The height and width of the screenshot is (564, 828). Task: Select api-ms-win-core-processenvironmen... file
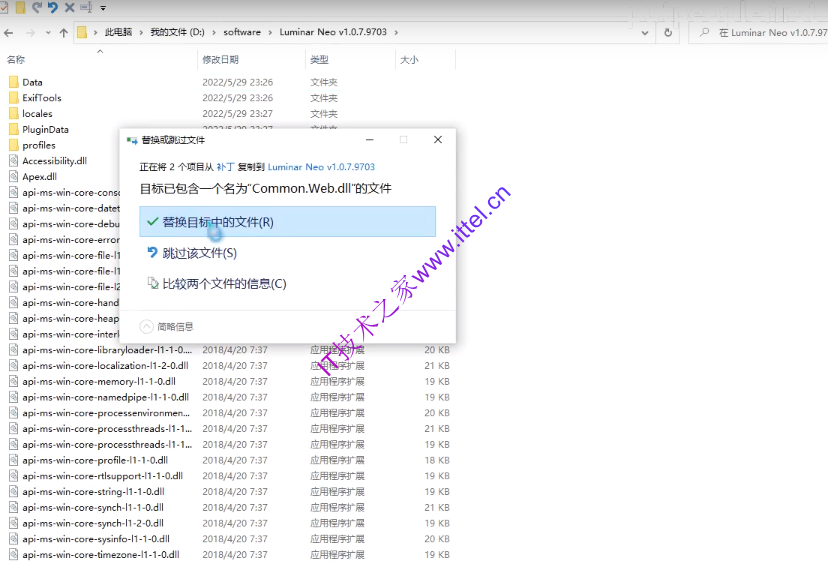pyautogui.click(x=106, y=413)
